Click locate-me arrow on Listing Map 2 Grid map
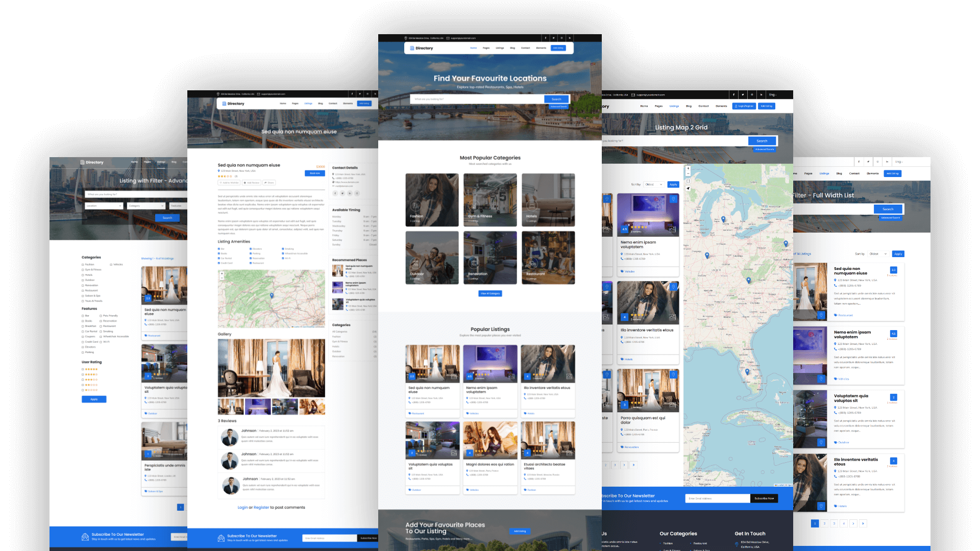This screenshot has width=980, height=551. point(688,188)
